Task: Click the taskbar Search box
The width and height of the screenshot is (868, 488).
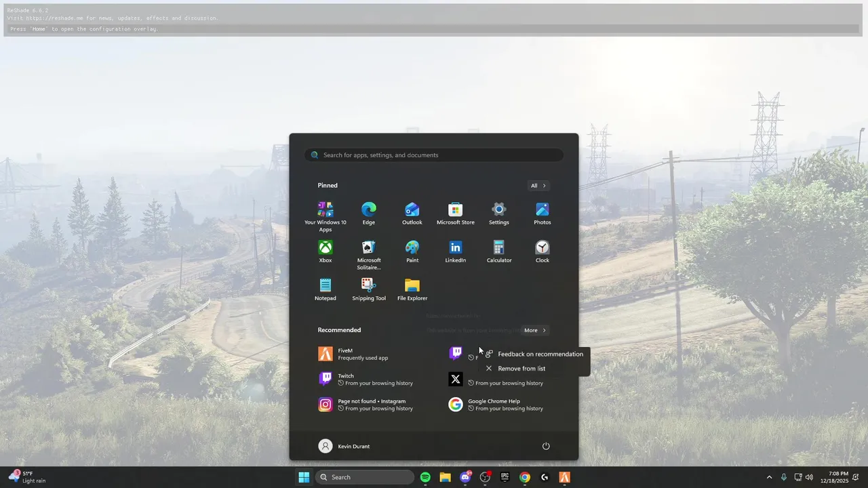Action: pos(365,477)
